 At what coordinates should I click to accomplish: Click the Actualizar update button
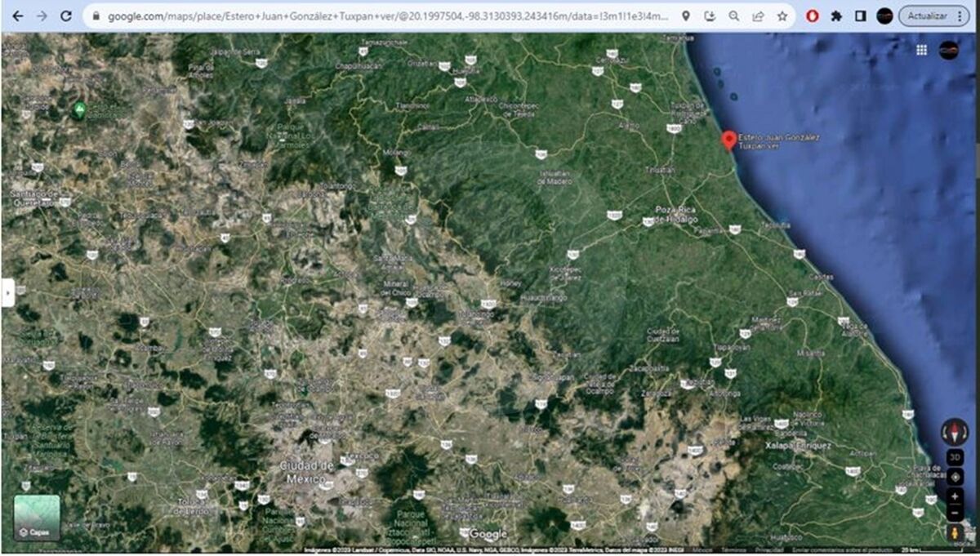point(926,16)
